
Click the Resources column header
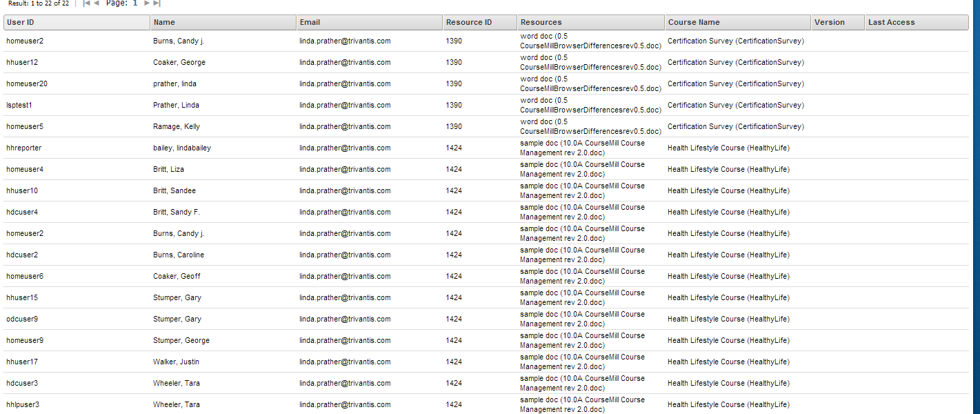pos(590,23)
